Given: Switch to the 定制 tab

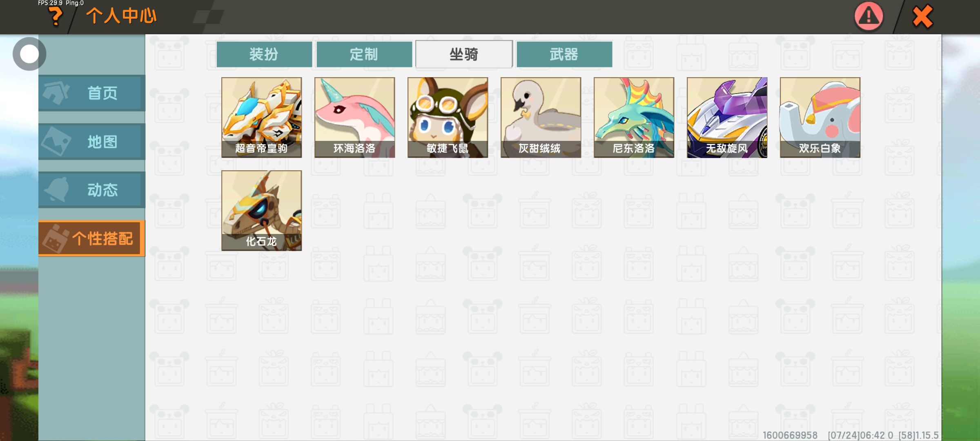Looking at the screenshot, I should tap(364, 54).
